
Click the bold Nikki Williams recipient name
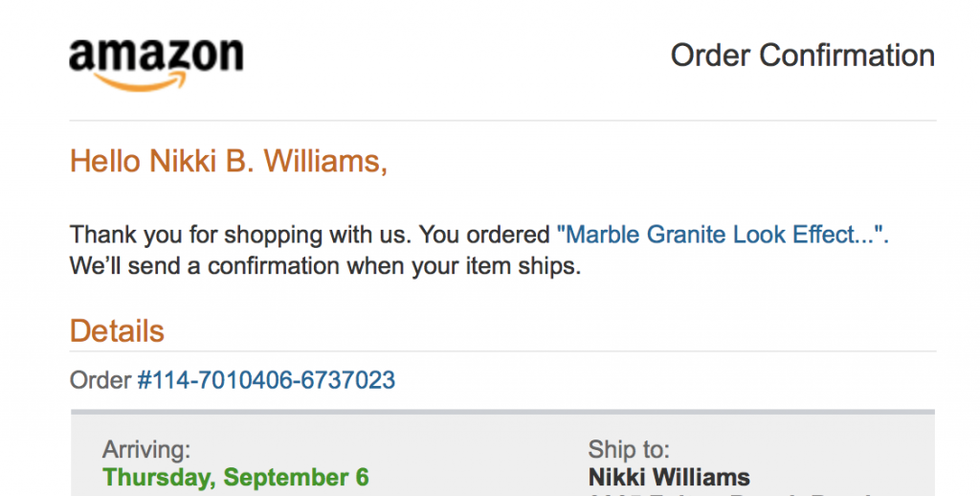[x=669, y=477]
